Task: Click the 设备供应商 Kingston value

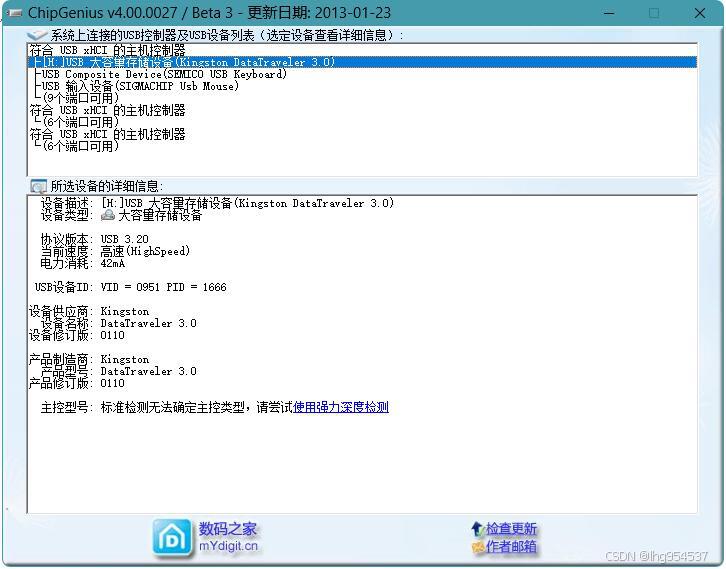Action: (x=125, y=312)
